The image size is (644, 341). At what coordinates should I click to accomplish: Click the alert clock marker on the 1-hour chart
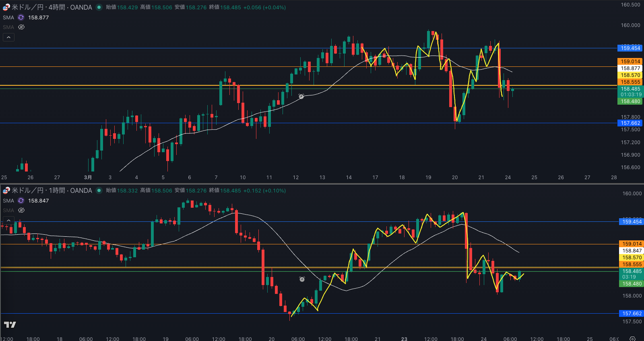tap(302, 279)
